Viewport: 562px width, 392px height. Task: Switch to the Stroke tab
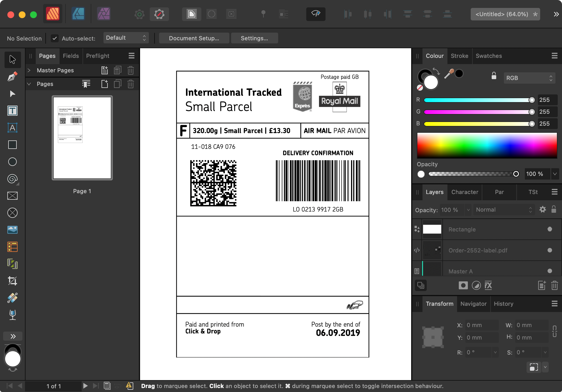[459, 56]
